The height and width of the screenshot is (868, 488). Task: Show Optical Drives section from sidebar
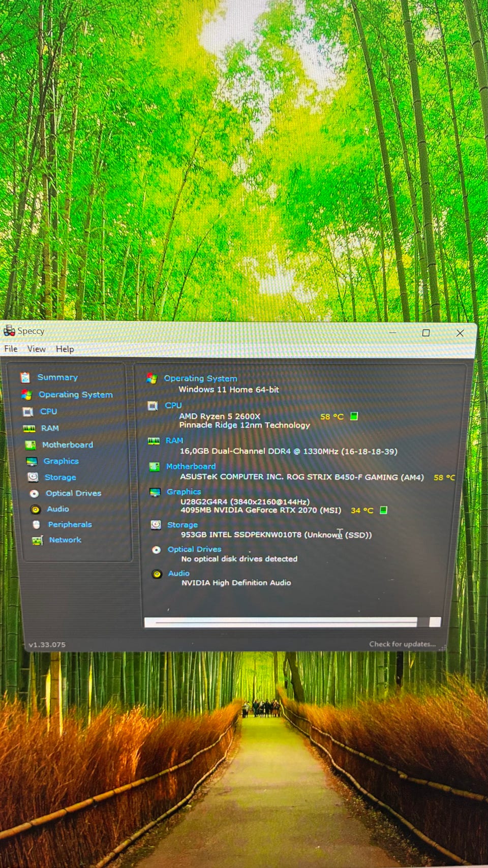click(74, 493)
